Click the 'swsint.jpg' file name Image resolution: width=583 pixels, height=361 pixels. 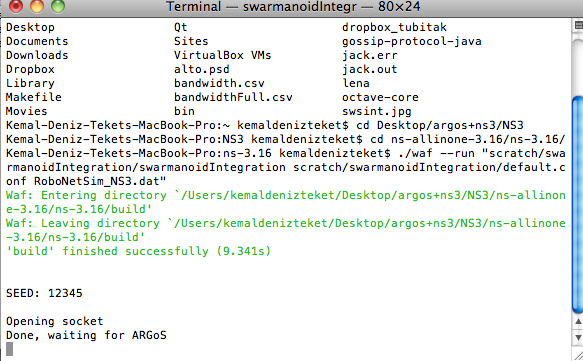pyautogui.click(x=377, y=112)
